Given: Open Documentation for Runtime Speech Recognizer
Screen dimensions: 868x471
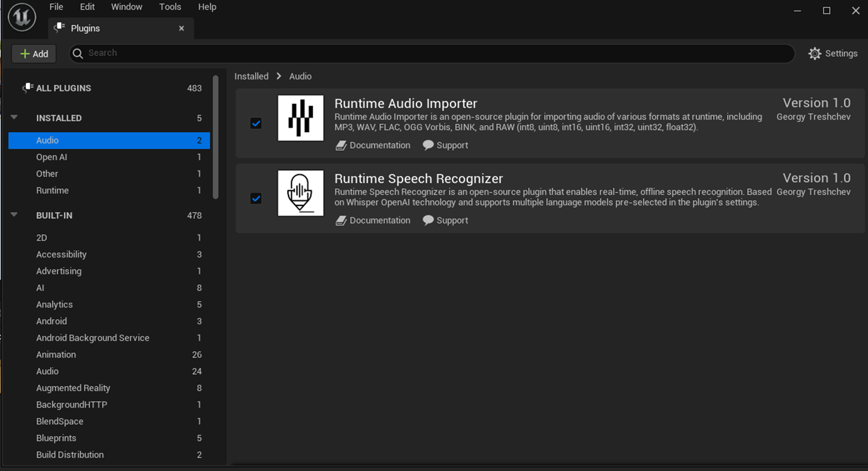Looking at the screenshot, I should coord(373,220).
